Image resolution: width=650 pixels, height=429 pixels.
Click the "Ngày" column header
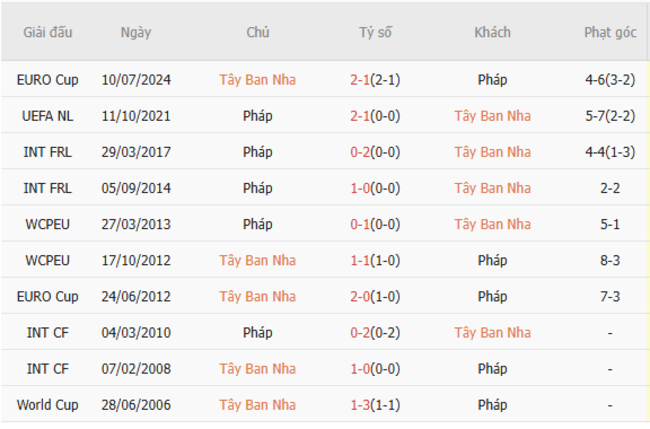click(x=136, y=32)
